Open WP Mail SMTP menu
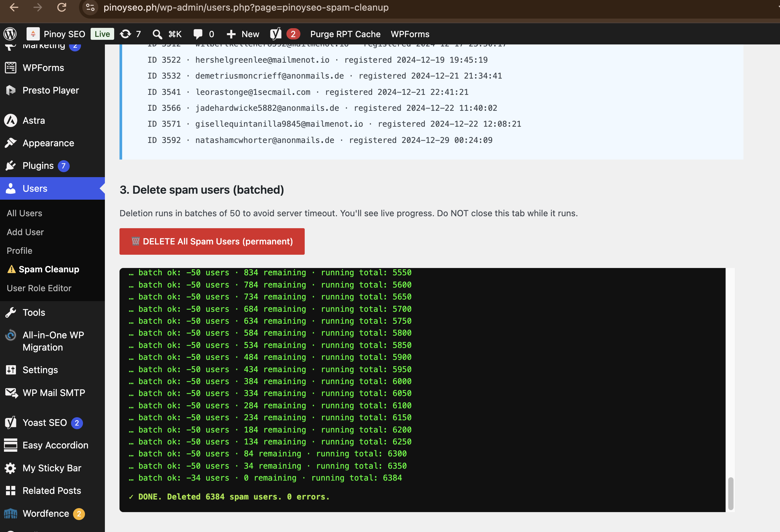The image size is (780, 532). point(54,392)
